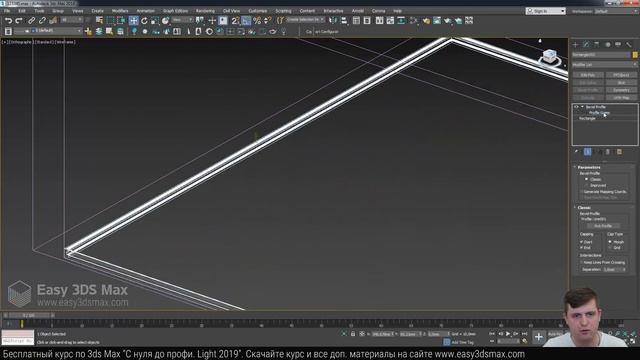Select the Morph cap type radio
Screen dimensions: 640x360
(x=610, y=242)
